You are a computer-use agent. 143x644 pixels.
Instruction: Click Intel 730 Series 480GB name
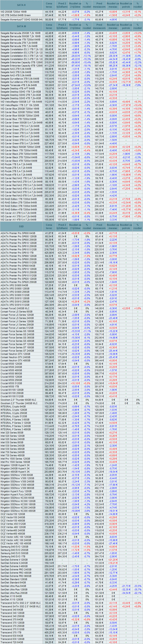13,455
